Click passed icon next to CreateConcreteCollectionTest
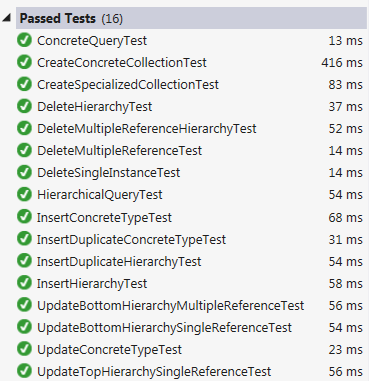 coord(24,62)
